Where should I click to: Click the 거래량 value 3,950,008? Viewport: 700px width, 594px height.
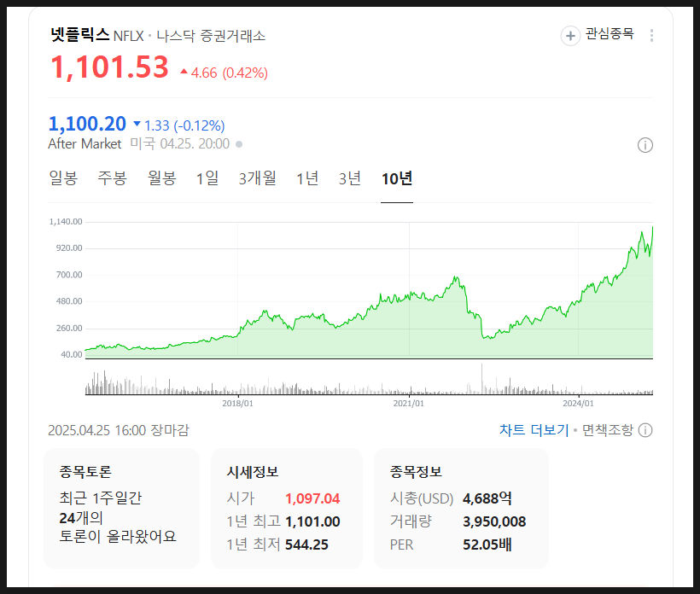tap(494, 521)
